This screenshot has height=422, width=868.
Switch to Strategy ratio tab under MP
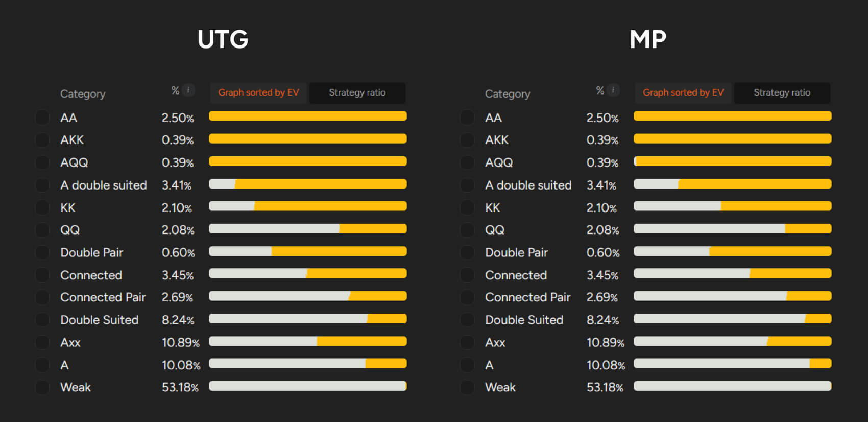(x=782, y=92)
